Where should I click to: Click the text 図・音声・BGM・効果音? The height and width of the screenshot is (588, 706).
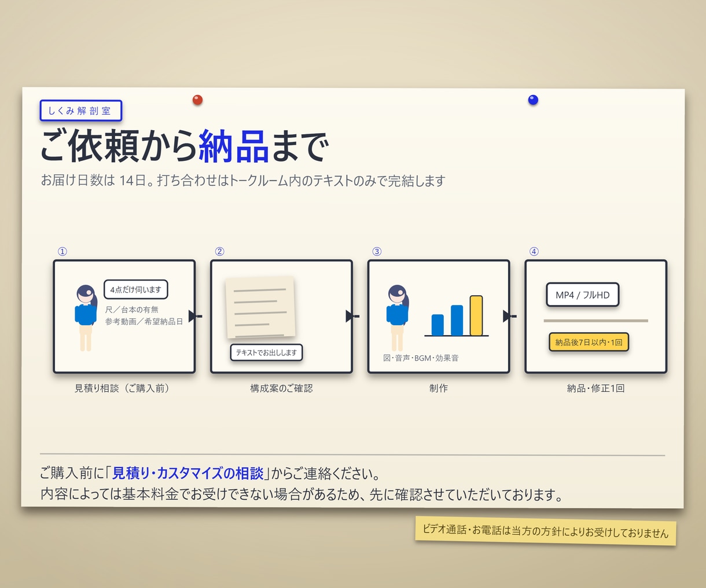click(421, 358)
